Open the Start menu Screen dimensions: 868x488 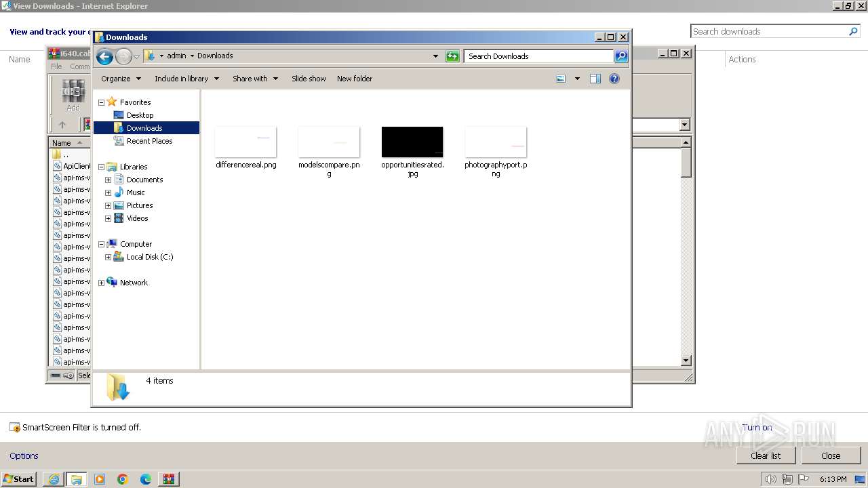click(19, 479)
